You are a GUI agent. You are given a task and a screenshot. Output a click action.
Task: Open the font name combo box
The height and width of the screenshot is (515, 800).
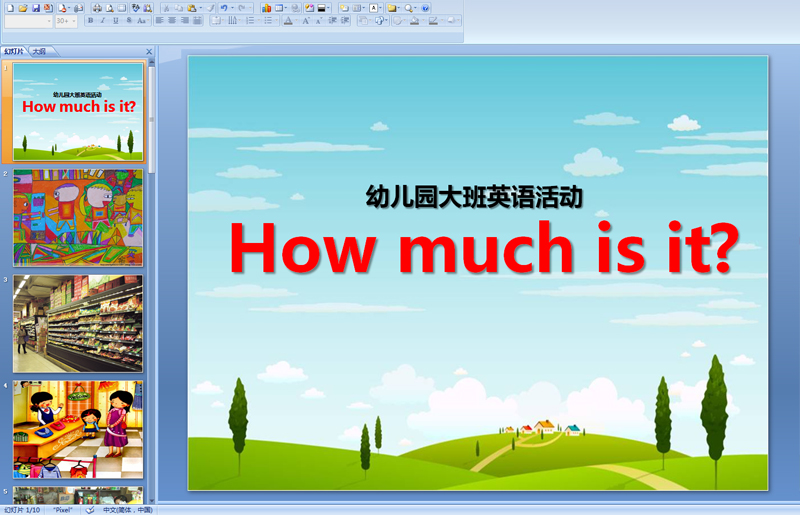point(29,21)
